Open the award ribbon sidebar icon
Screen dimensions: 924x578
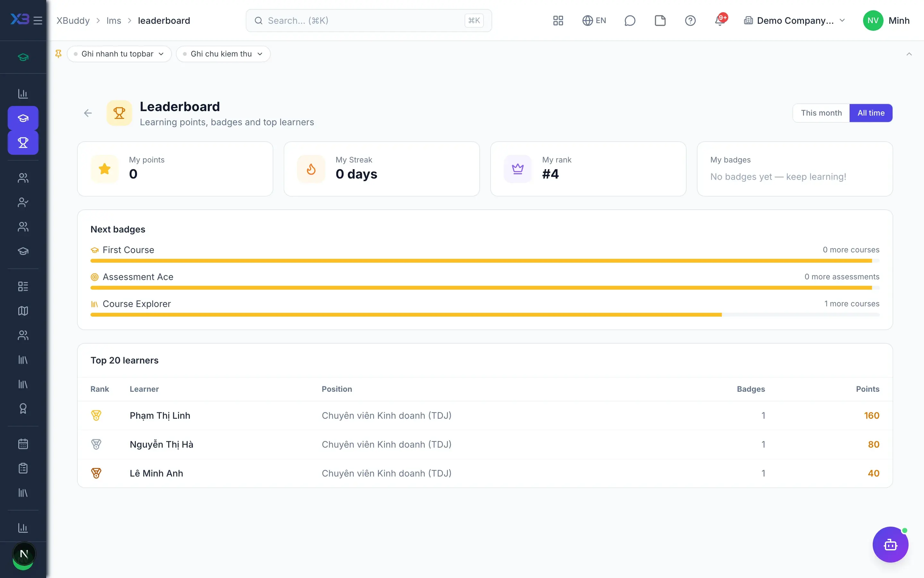[x=23, y=409]
